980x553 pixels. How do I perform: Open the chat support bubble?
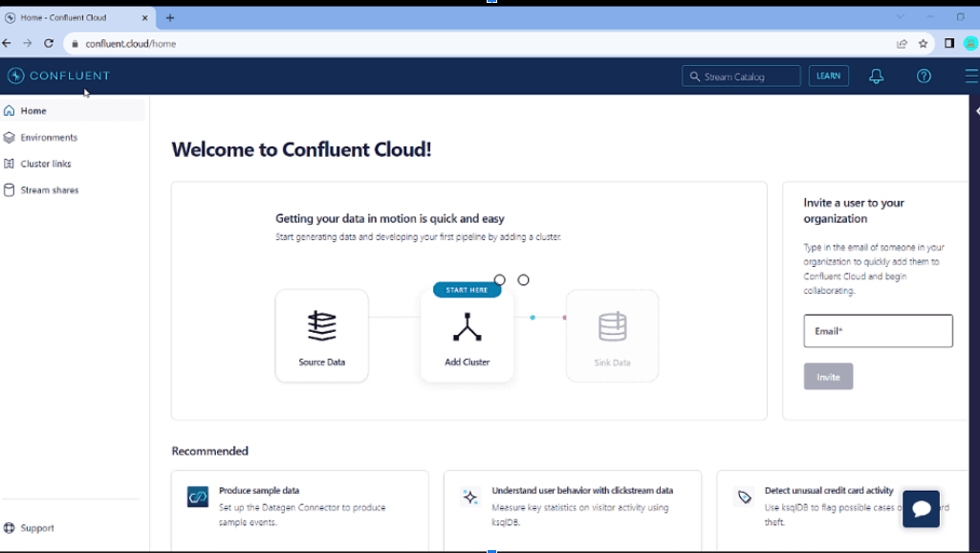tap(920, 508)
